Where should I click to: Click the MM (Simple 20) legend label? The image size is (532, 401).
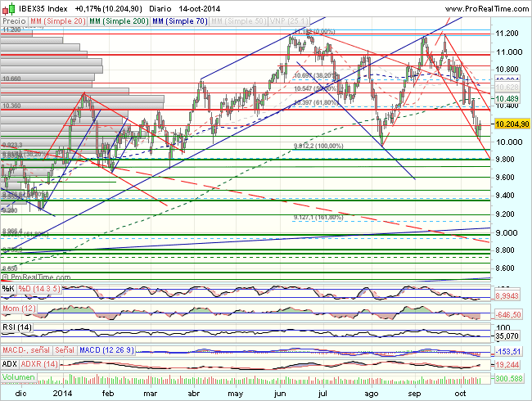(57, 21)
